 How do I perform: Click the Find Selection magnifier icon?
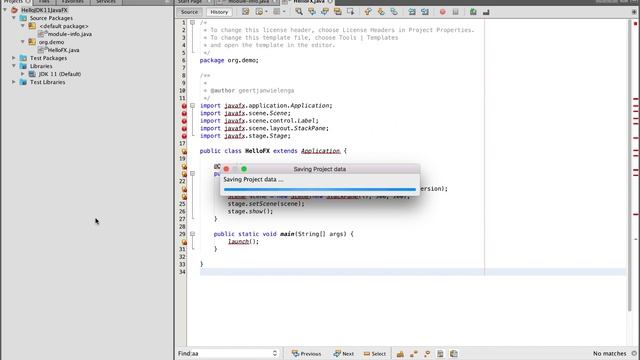point(299,12)
